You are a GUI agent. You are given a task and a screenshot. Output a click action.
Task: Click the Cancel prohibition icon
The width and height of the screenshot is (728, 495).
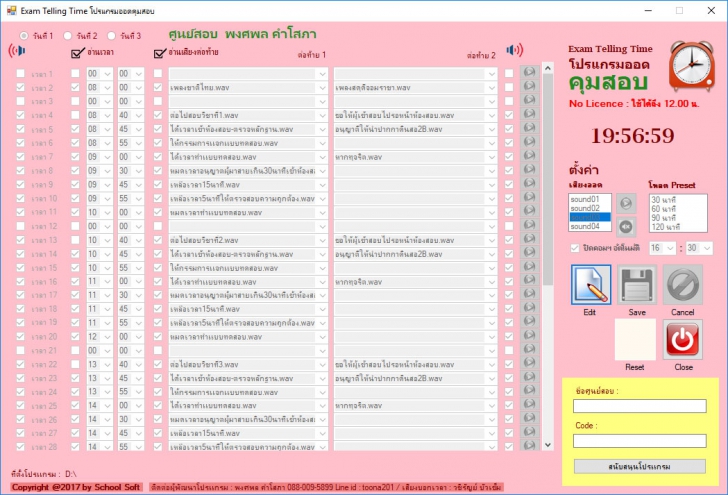pyautogui.click(x=682, y=285)
